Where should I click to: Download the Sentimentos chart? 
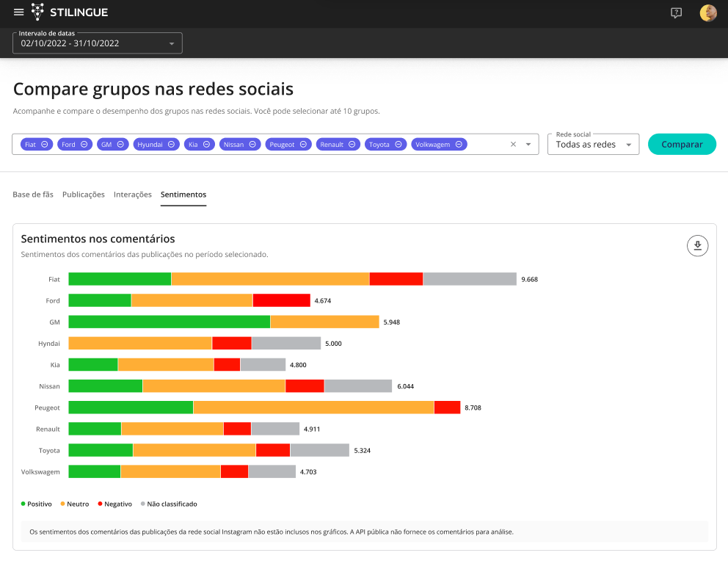697,246
